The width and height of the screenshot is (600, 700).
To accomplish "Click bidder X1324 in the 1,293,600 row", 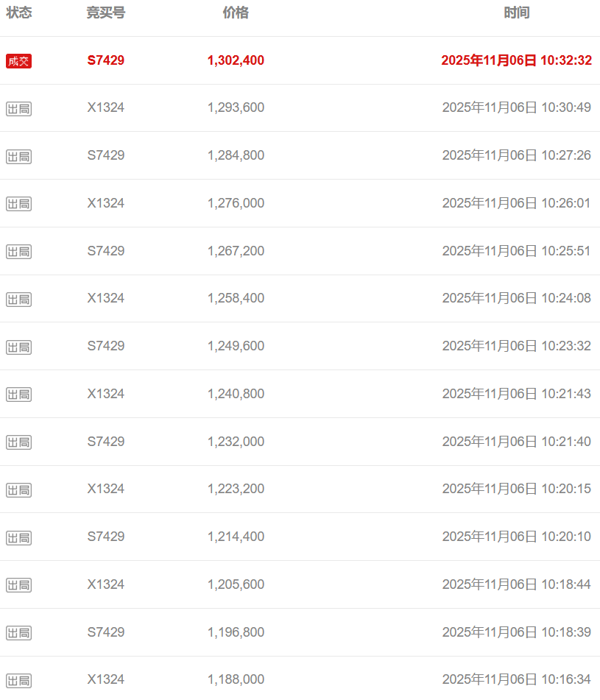I will 106,107.
